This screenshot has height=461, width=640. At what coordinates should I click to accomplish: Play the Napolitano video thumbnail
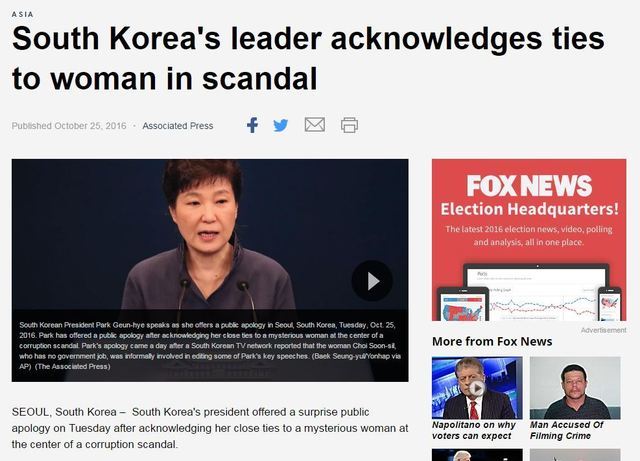477,388
